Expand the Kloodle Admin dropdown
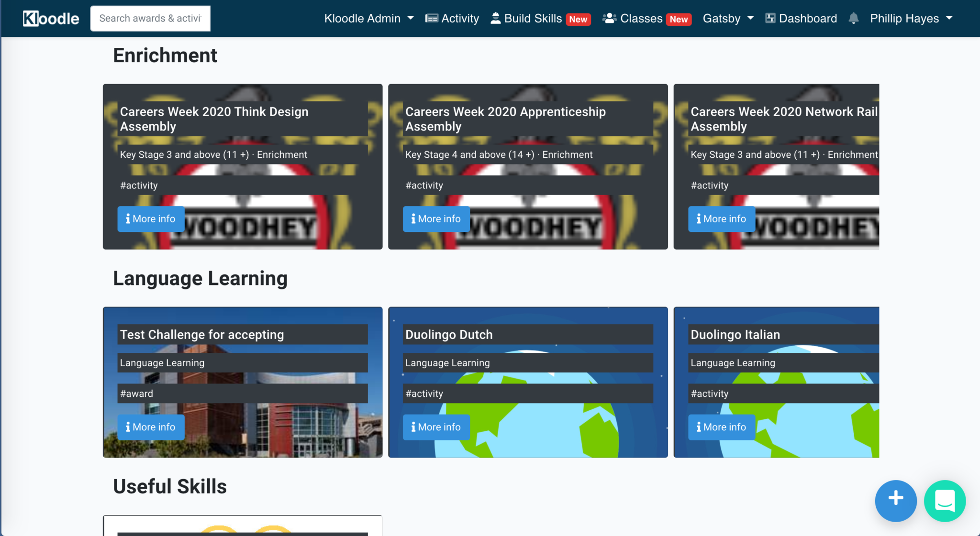This screenshot has height=536, width=980. (x=368, y=18)
